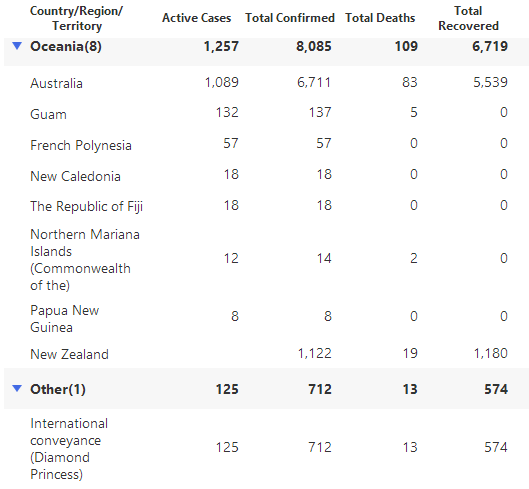
Task: Click New Zealand's total recovered value 1,180
Action: tap(491, 353)
